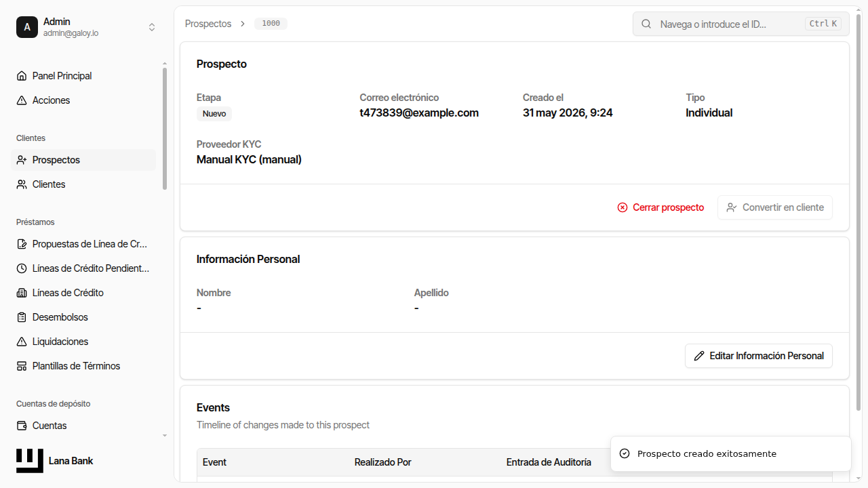Click Prospectos breadcrumb link
This screenshot has height=488, width=868.
[x=208, y=24]
